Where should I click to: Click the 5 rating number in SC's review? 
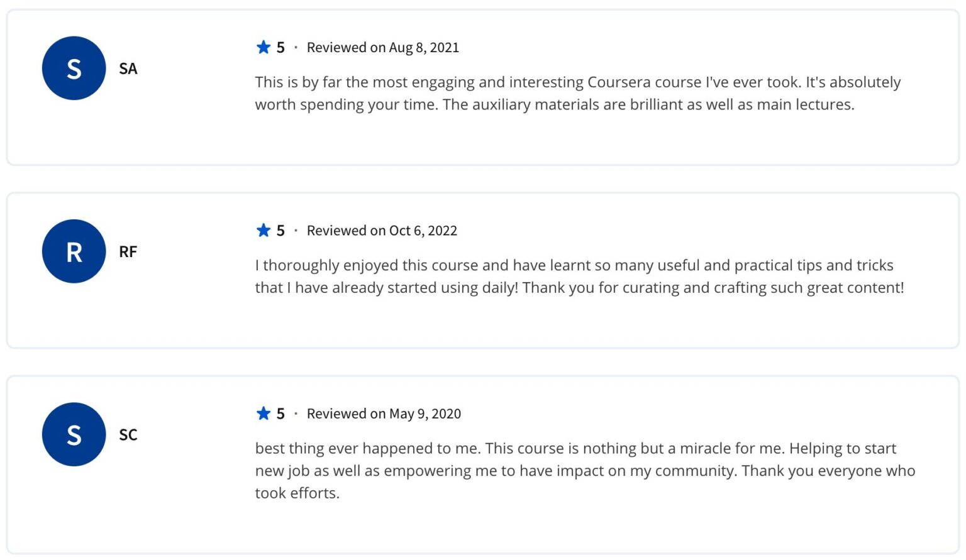tap(280, 414)
